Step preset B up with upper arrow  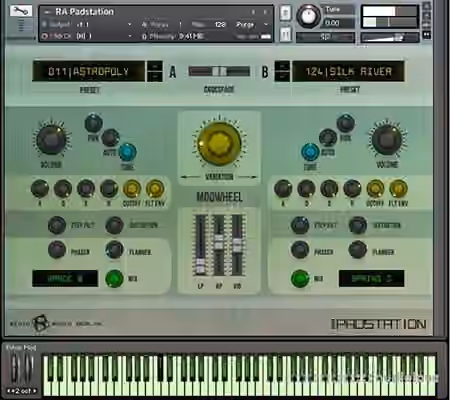click(x=282, y=66)
